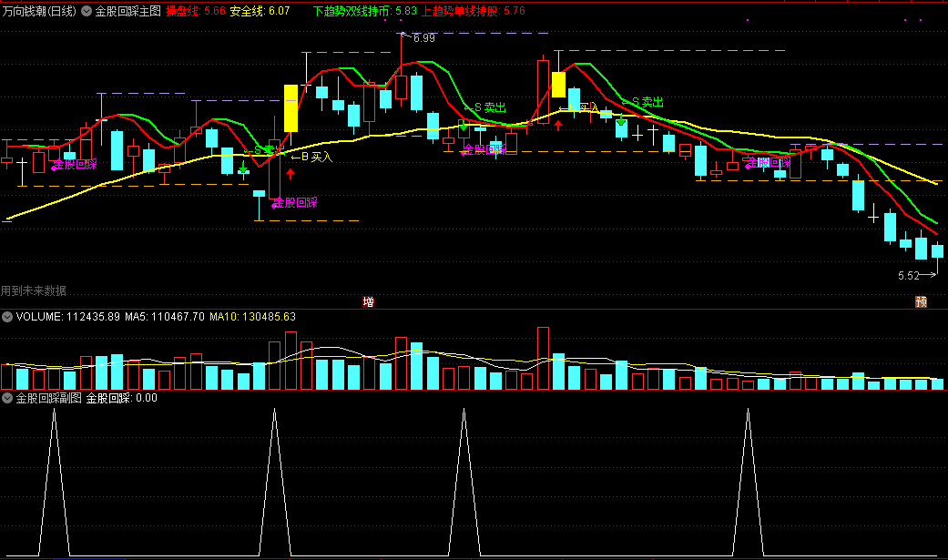Screen dimensions: 948x560
Task: Click the red 增 event marker
Action: (368, 301)
